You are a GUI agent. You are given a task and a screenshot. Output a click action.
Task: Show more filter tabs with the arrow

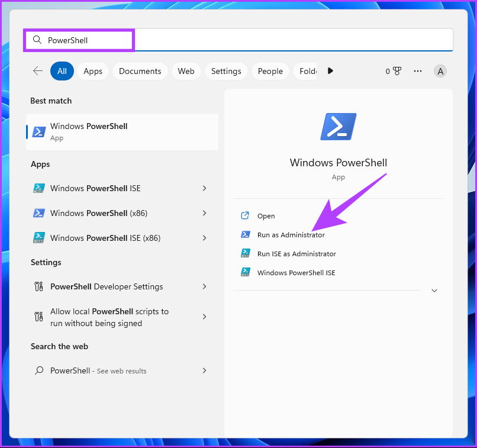pyautogui.click(x=330, y=71)
